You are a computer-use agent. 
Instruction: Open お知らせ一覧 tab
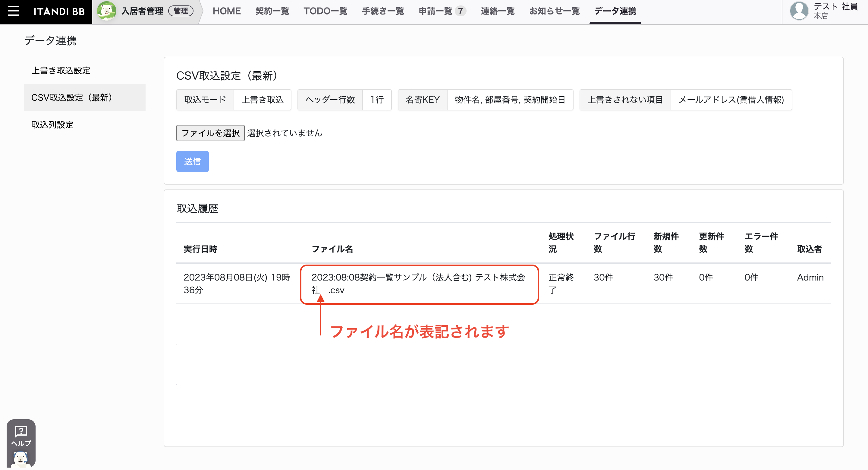[554, 11]
